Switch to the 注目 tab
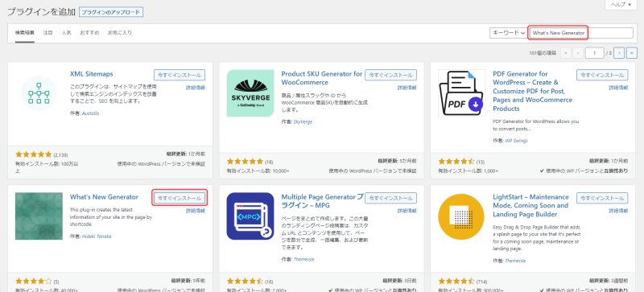Screen dimensions: 644x292 48,33
